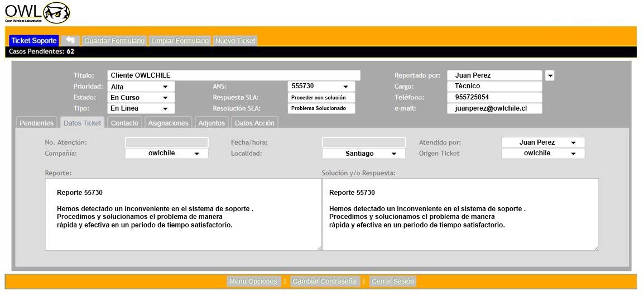Go to the Asignaciones tab
The height and width of the screenshot is (305, 644).
pos(169,123)
